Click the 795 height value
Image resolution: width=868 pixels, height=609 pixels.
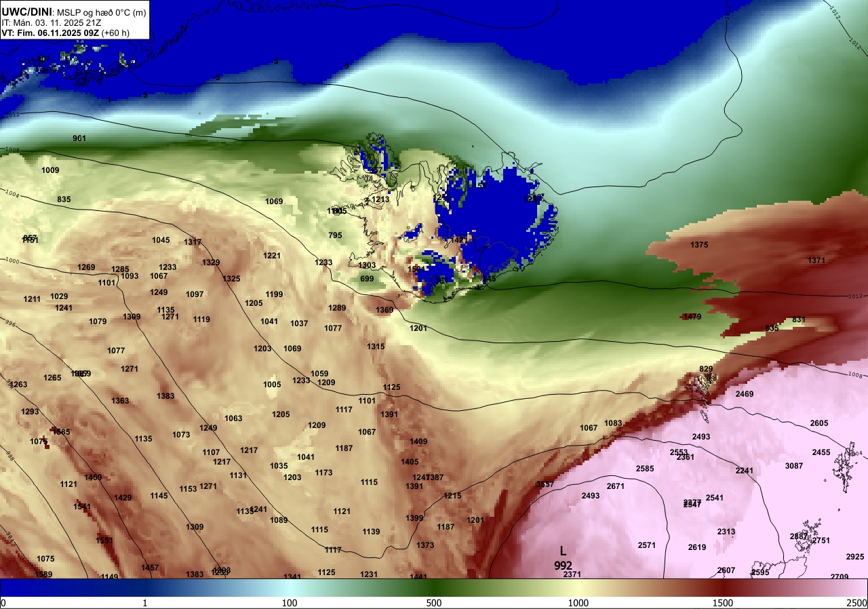[335, 235]
